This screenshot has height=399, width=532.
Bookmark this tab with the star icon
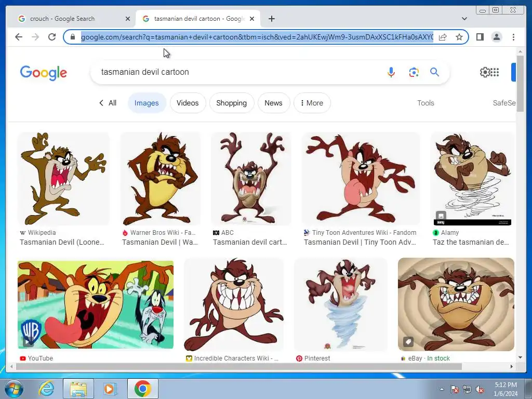[459, 37]
